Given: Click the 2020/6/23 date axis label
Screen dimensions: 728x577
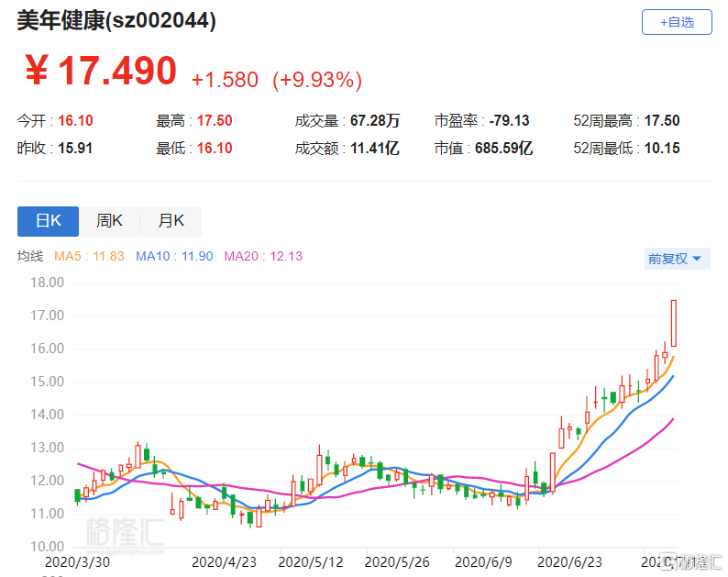Looking at the screenshot, I should (569, 562).
